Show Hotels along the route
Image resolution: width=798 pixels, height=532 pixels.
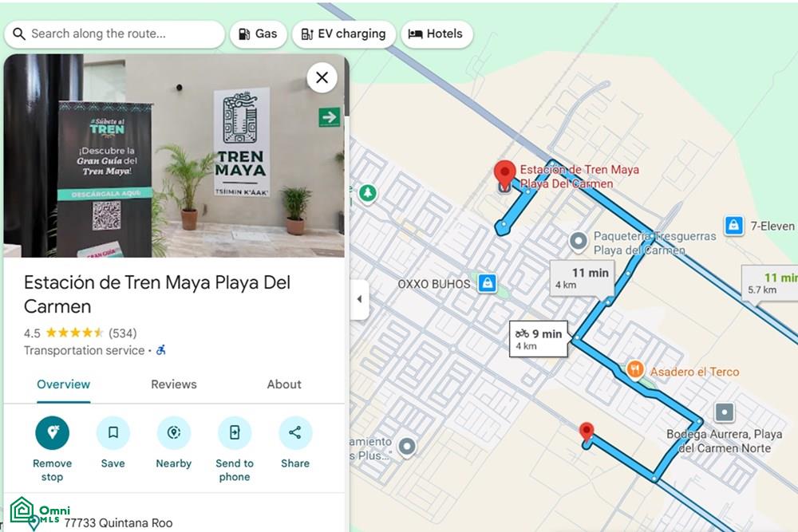point(437,34)
